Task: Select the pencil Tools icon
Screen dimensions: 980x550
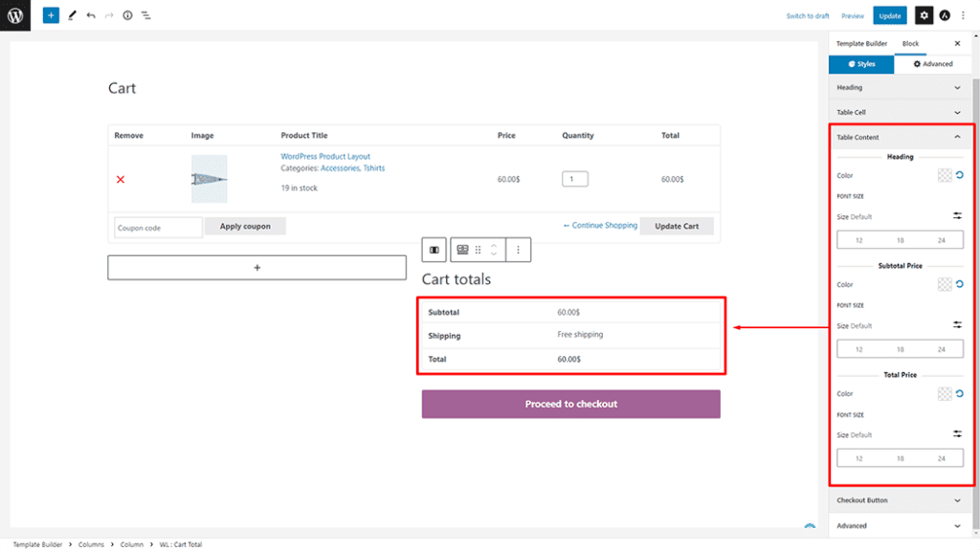Action: 72,15
